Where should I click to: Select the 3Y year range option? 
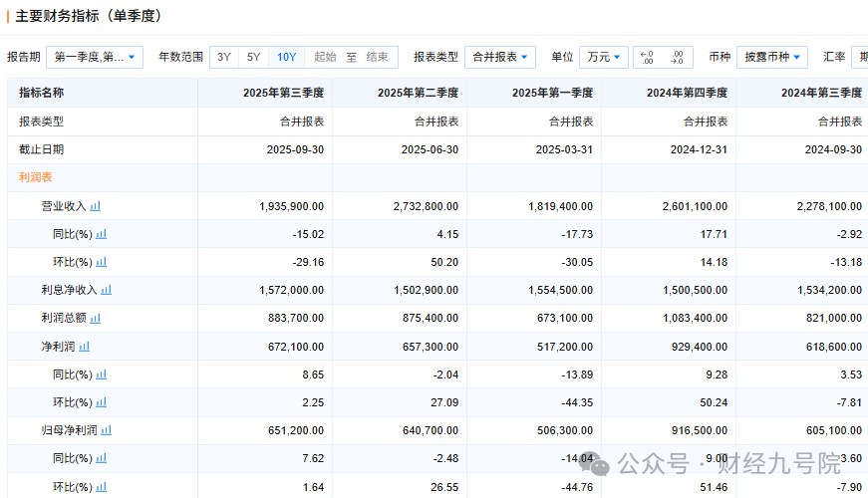click(224, 58)
